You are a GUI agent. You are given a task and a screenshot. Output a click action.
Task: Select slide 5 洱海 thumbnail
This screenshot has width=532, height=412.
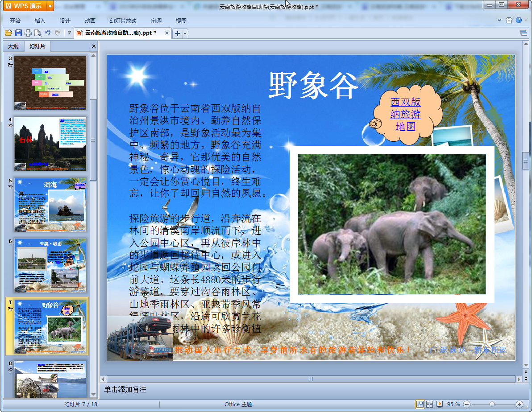coord(50,205)
